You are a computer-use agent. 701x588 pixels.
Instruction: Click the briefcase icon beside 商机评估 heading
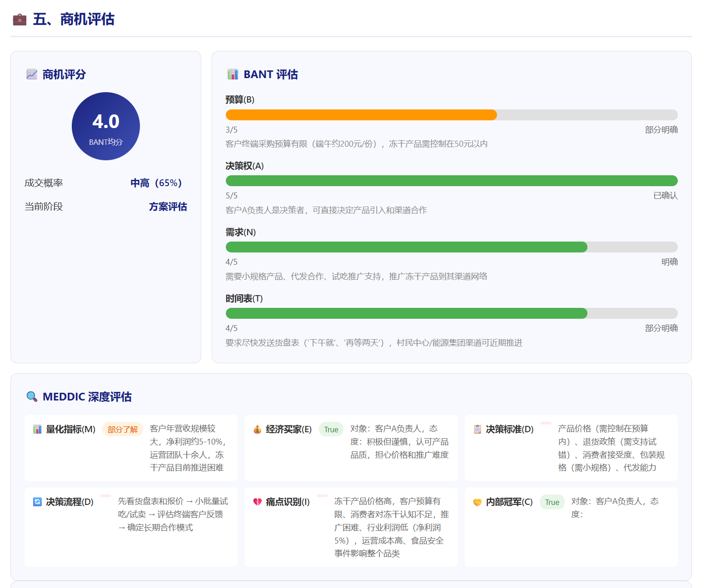point(20,20)
